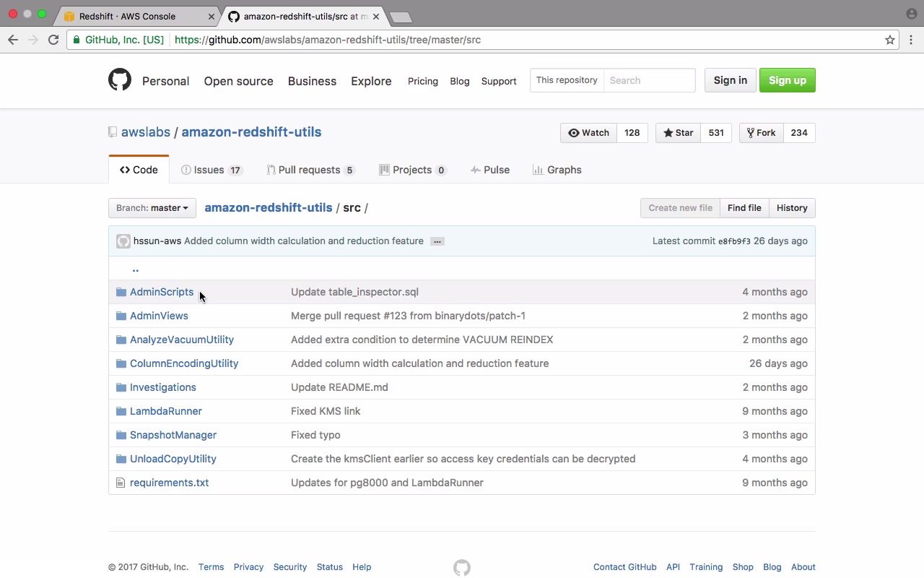The width and height of the screenshot is (924, 578).
Task: Close the Redshift AWS Console tab
Action: point(212,16)
